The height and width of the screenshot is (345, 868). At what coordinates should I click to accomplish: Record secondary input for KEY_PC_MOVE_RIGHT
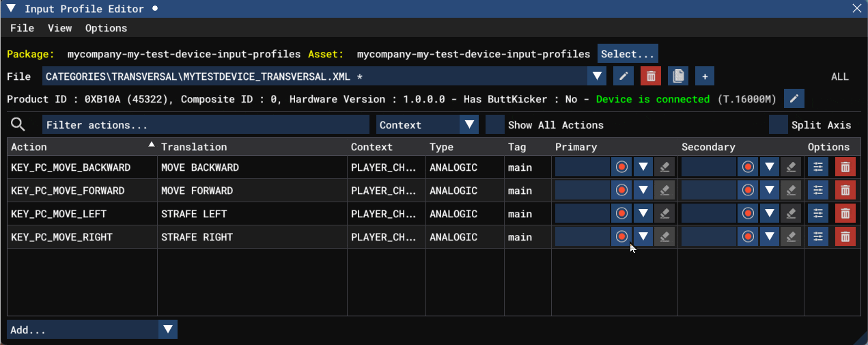(x=748, y=237)
